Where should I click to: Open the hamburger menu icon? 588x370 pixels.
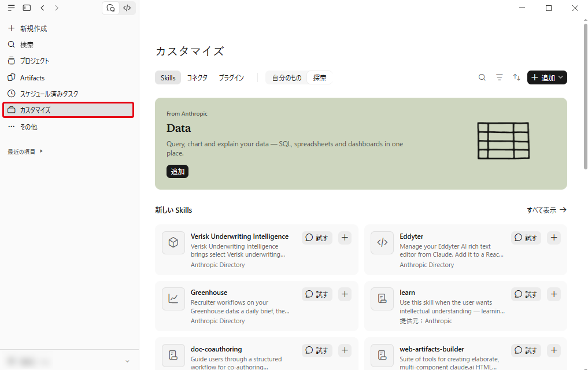pyautogui.click(x=11, y=8)
